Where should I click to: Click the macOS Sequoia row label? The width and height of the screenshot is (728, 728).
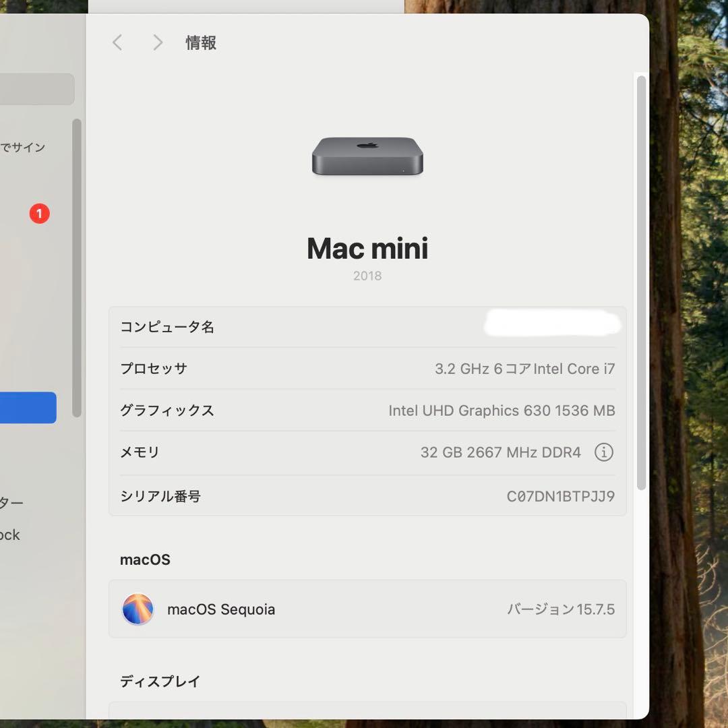click(221, 609)
